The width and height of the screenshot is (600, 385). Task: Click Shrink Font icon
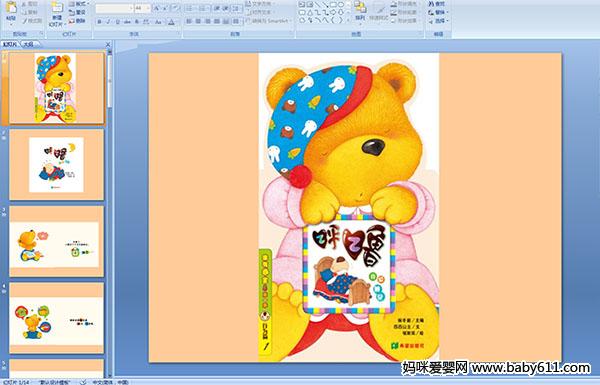pos(165,8)
